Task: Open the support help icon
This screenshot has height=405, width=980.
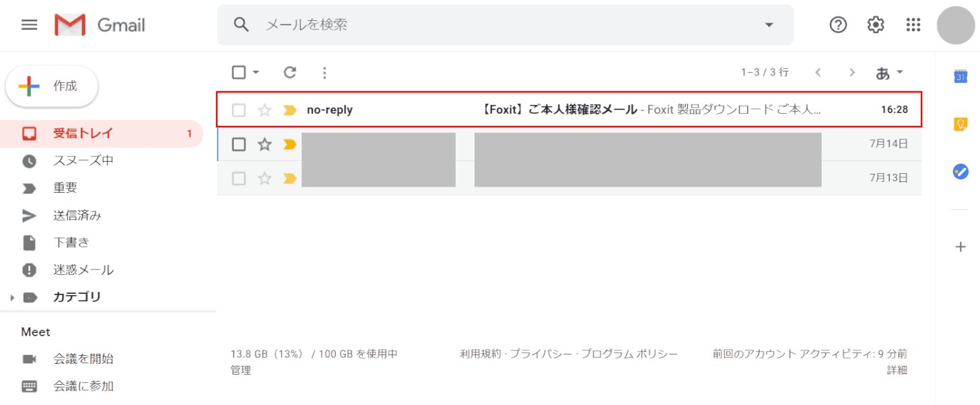Action: point(838,25)
